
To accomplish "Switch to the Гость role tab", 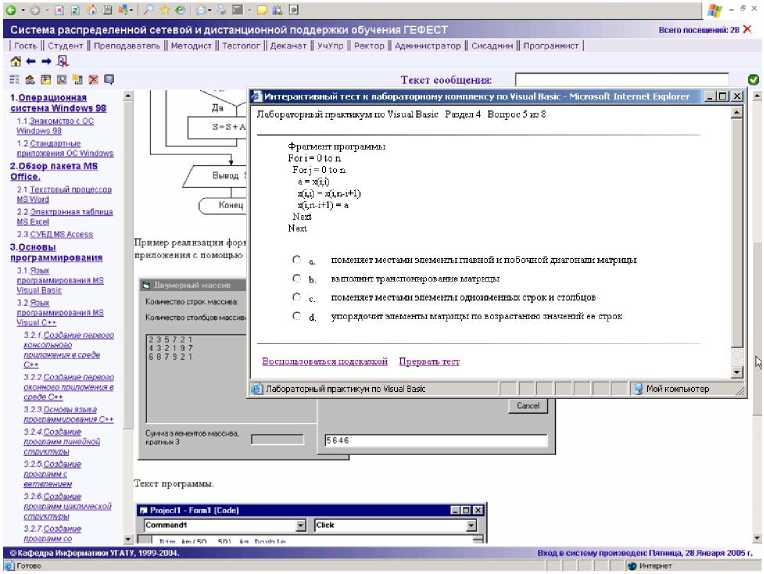I will pos(25,46).
